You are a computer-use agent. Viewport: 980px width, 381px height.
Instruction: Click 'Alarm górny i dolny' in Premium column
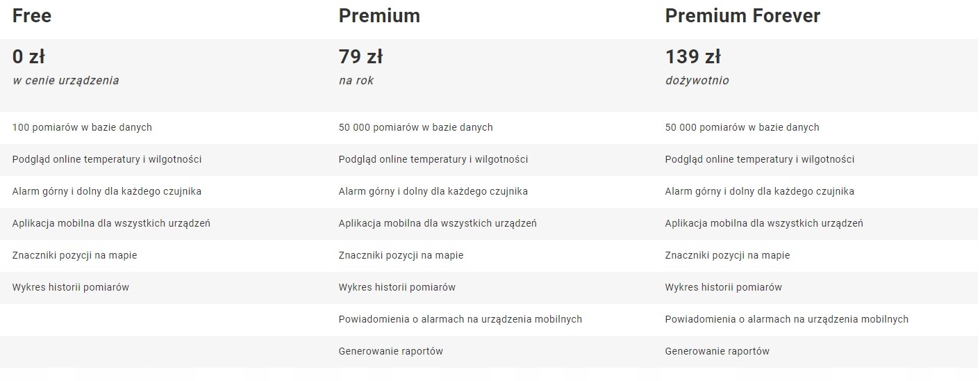[433, 191]
